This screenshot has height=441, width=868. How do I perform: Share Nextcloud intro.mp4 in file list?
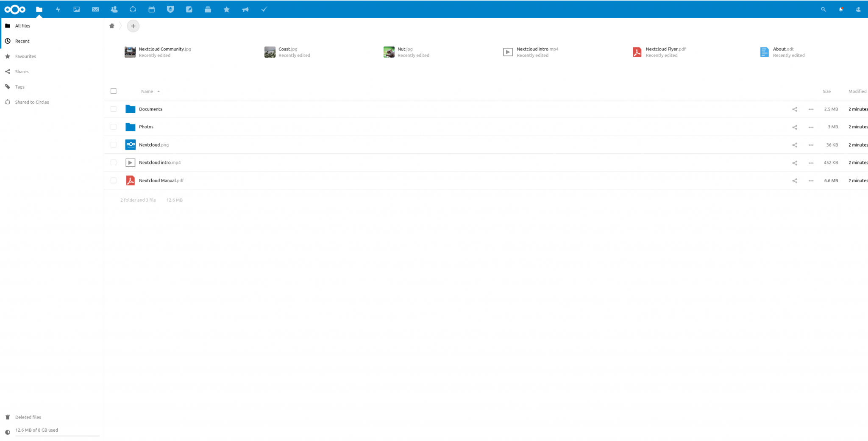pyautogui.click(x=795, y=163)
